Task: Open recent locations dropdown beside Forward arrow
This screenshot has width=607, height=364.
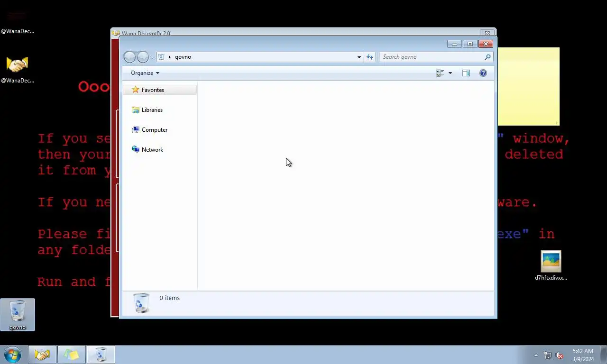Action: point(152,57)
